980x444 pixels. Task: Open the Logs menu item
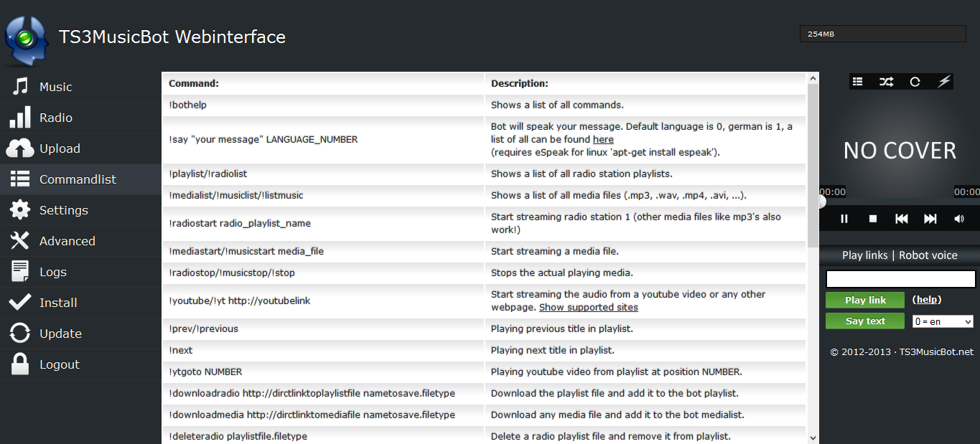(x=80, y=272)
